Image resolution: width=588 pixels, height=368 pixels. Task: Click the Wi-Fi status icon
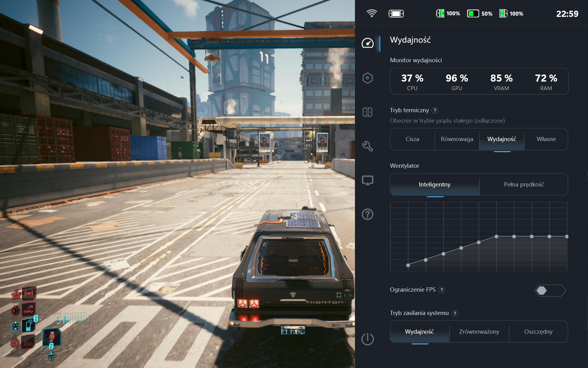click(x=372, y=13)
